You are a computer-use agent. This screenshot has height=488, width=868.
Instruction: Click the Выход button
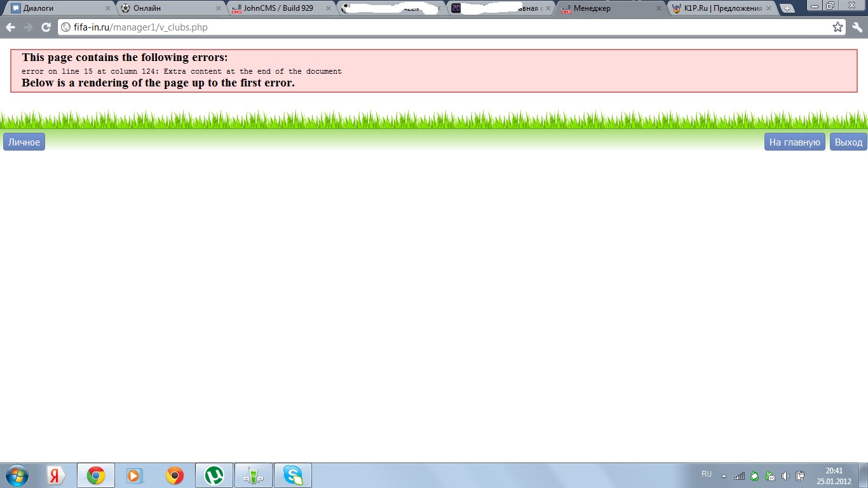pos(849,142)
